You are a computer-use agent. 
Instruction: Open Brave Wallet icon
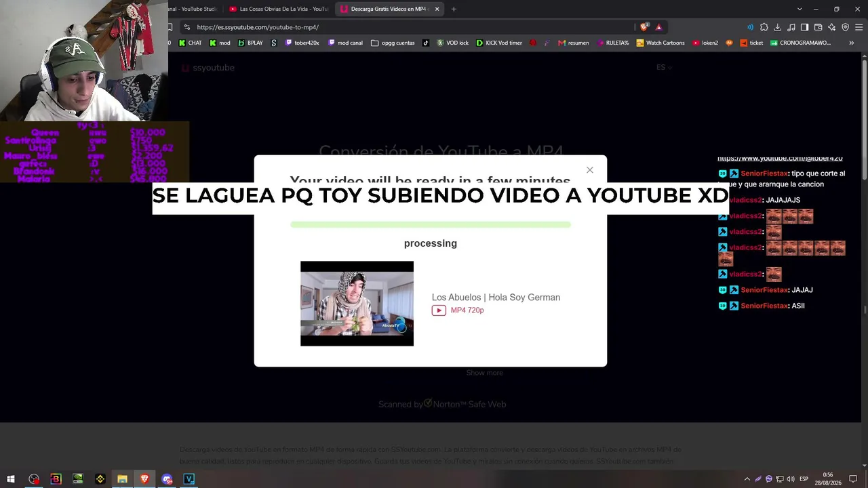click(x=818, y=27)
